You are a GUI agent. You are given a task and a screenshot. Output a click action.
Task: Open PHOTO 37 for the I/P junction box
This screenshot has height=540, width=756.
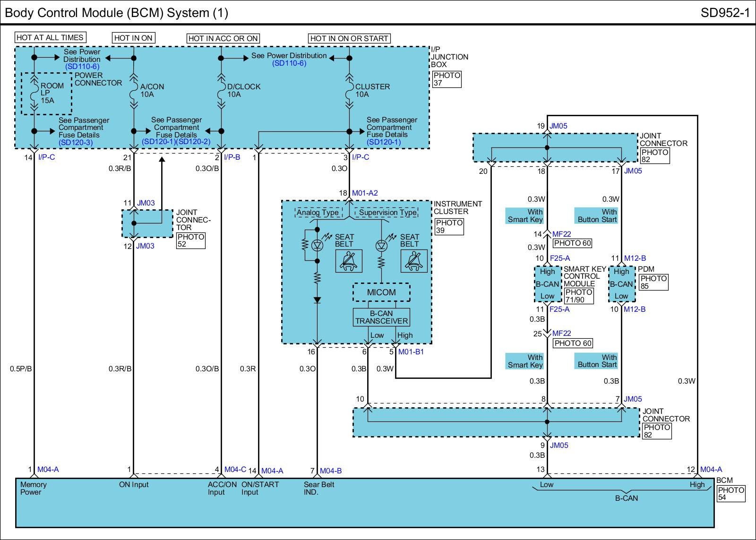(447, 79)
